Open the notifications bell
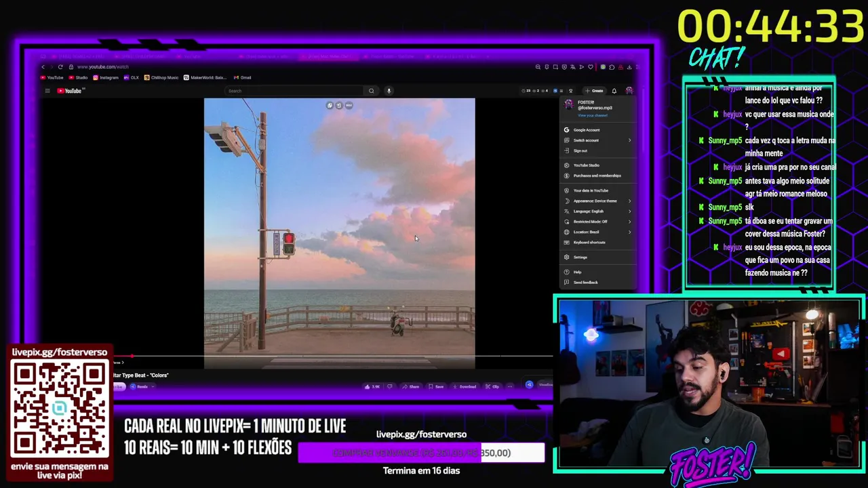868x488 pixels. [x=614, y=91]
